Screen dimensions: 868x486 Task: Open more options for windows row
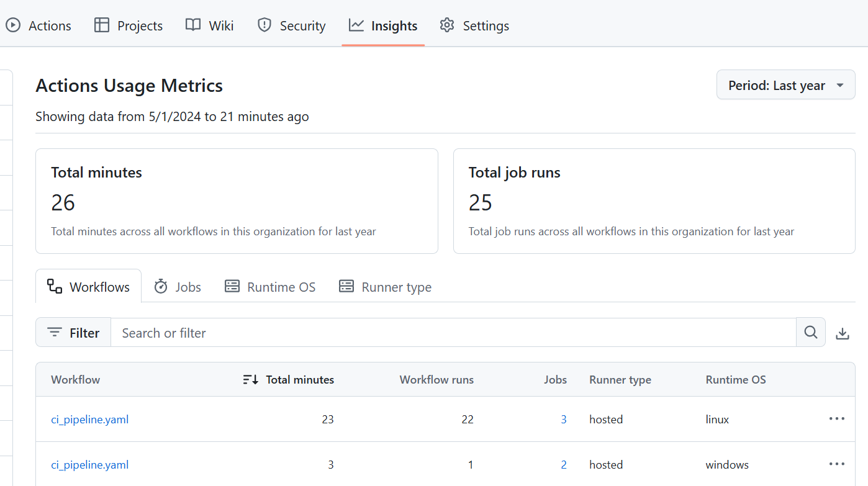(x=837, y=464)
